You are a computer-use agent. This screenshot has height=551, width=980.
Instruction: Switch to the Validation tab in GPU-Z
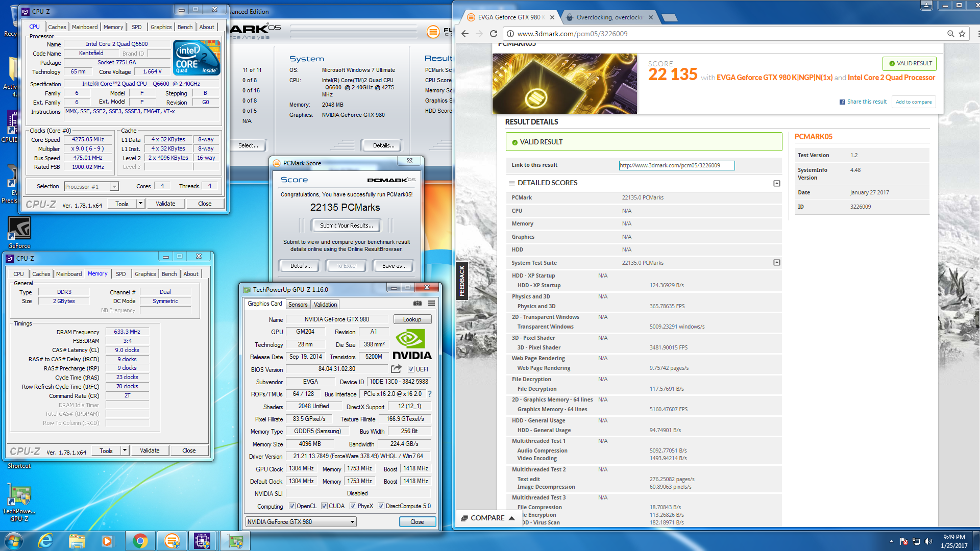[325, 304]
